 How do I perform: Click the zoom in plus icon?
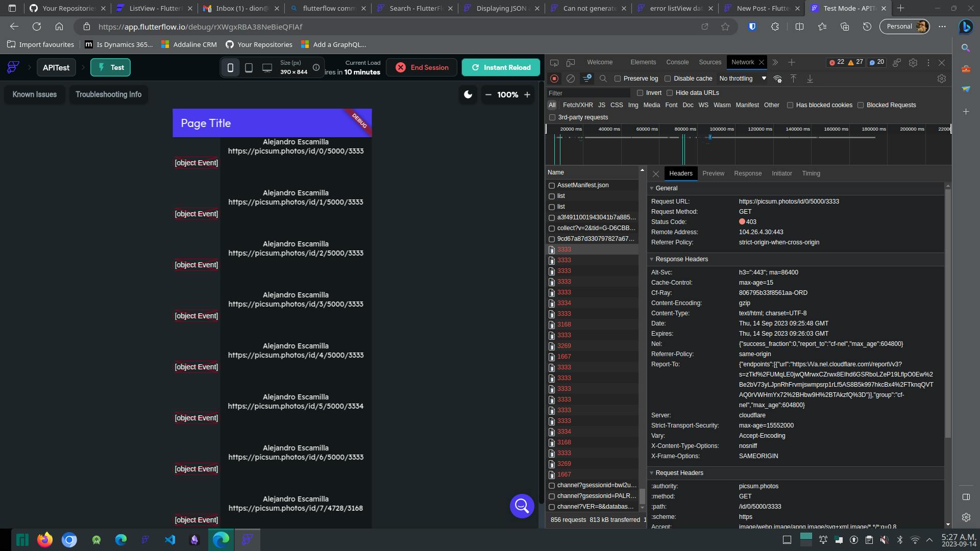coord(527,94)
